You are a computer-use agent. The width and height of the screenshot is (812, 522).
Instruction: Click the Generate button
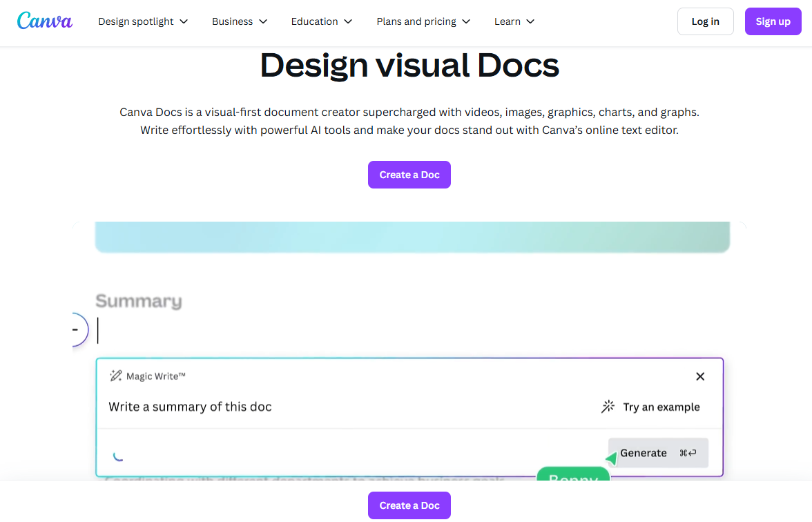tap(657, 453)
